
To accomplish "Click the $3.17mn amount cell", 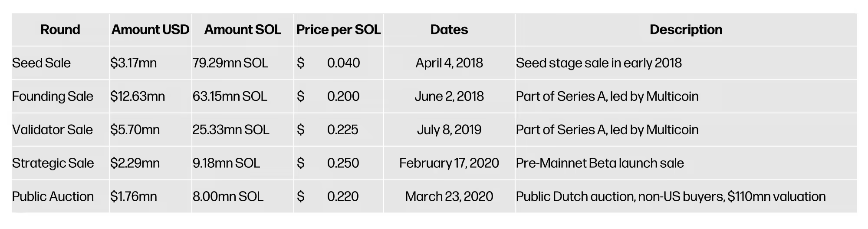I will coord(133,63).
